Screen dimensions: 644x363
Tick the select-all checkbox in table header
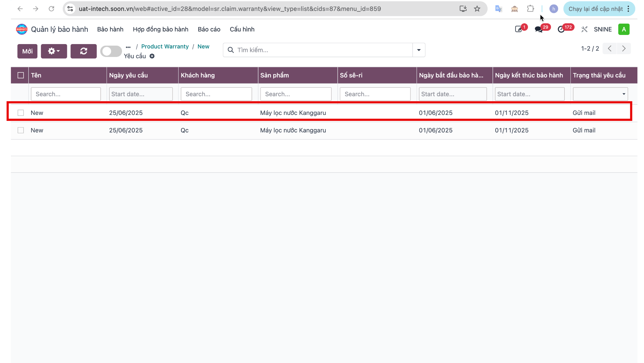click(21, 75)
